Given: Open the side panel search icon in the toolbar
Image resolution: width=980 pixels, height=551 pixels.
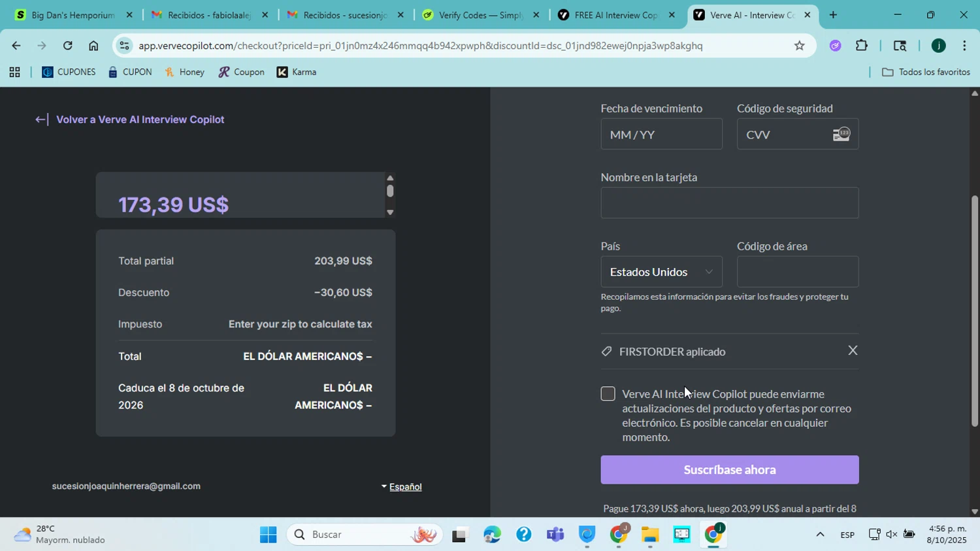Looking at the screenshot, I should [900, 46].
